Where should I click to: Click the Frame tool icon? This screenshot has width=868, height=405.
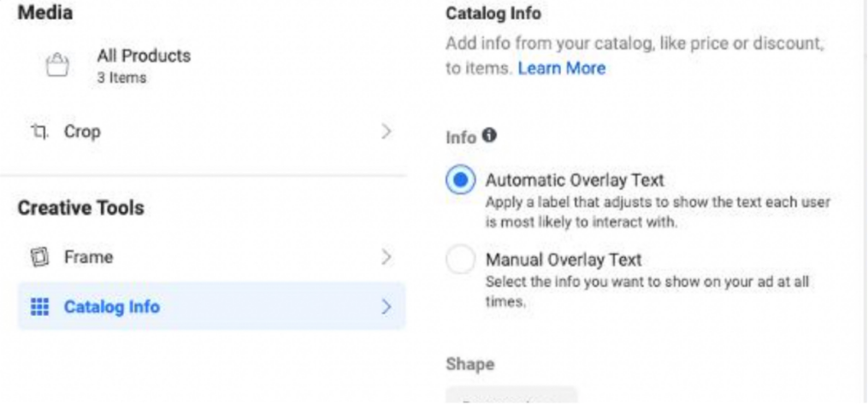[39, 257]
